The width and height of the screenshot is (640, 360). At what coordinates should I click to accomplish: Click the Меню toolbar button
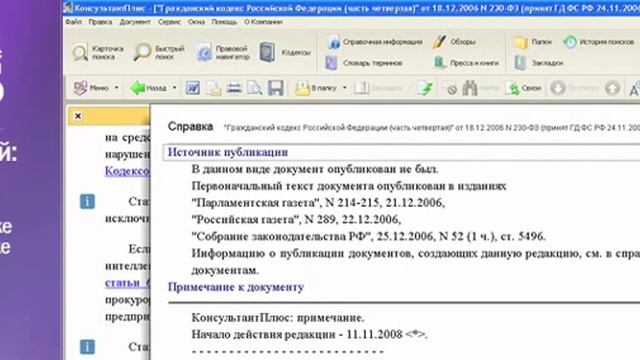point(91,88)
